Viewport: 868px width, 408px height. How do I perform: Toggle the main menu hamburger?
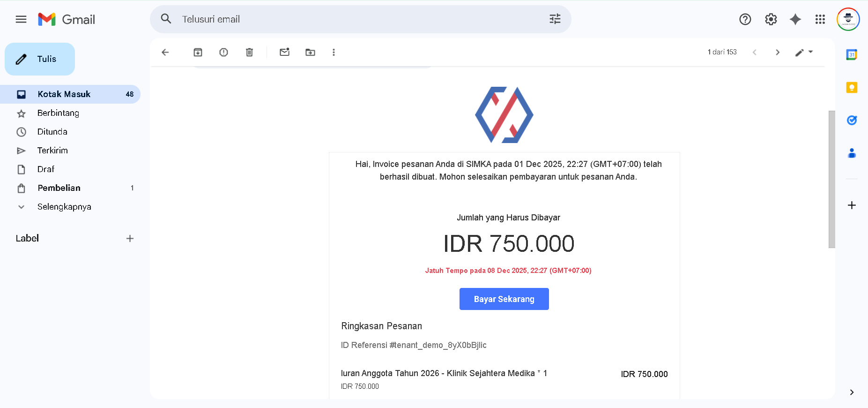point(21,19)
